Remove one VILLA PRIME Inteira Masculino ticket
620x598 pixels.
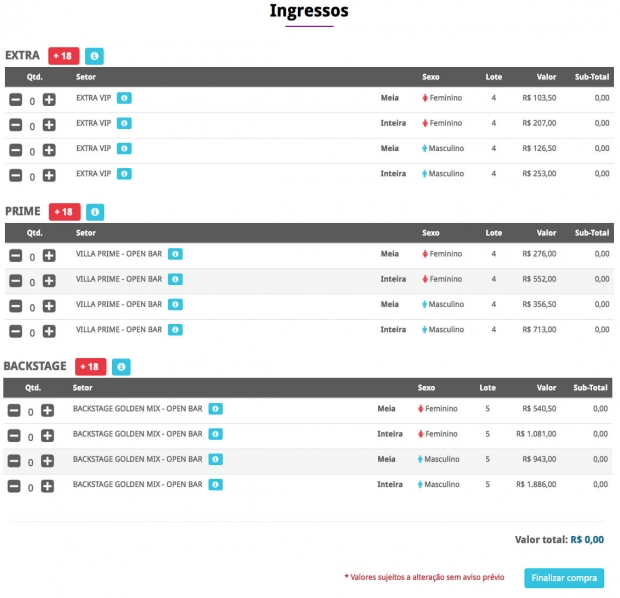point(15,331)
